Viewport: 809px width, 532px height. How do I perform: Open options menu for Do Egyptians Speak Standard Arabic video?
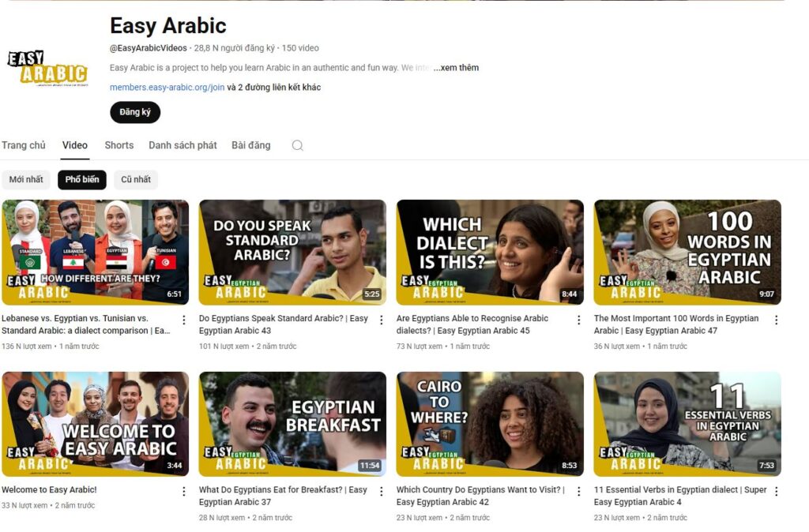382,320
